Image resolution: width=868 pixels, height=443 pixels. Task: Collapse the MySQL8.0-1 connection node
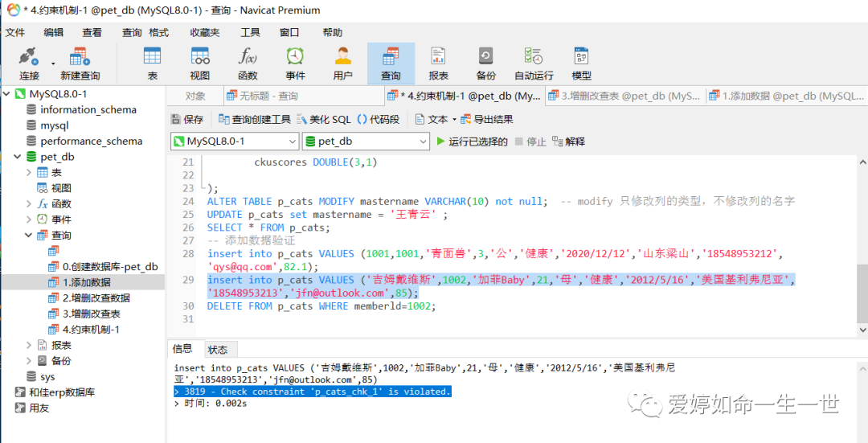click(x=6, y=94)
